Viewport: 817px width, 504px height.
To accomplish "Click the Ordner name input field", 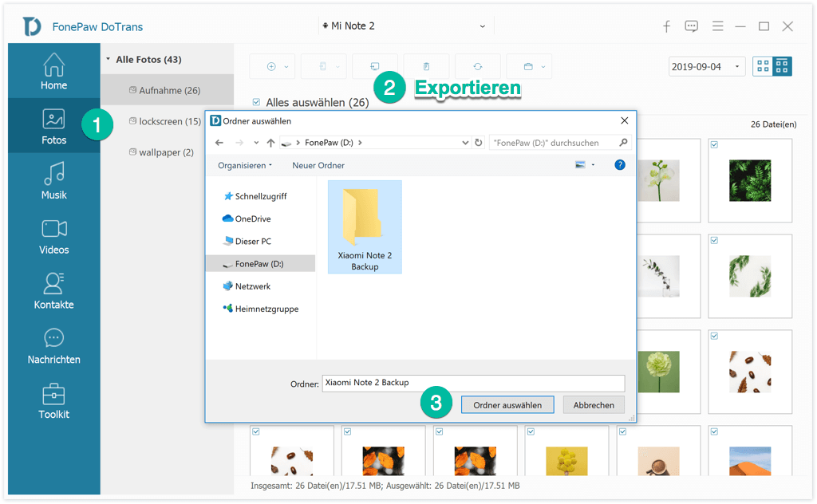I will click(x=473, y=384).
